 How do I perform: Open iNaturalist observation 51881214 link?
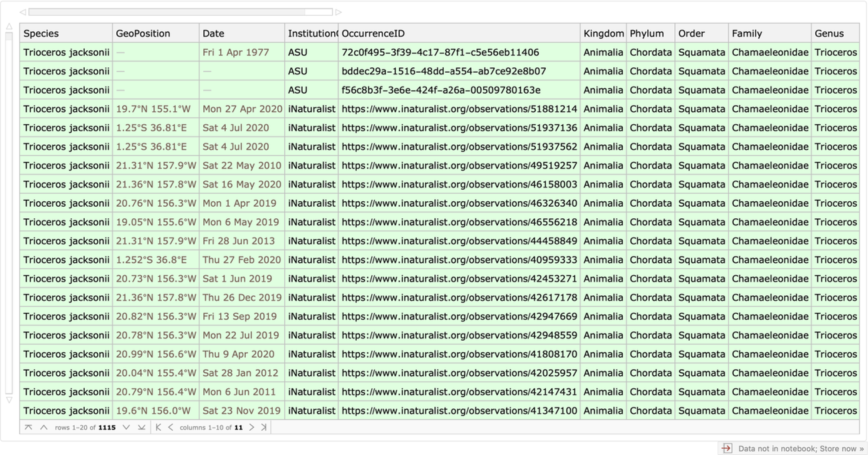click(459, 109)
